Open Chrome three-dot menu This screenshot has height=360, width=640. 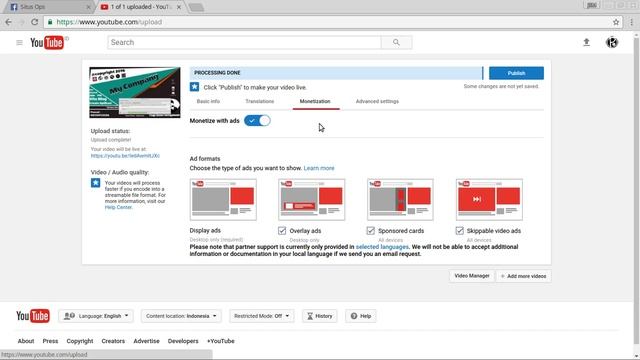click(632, 22)
